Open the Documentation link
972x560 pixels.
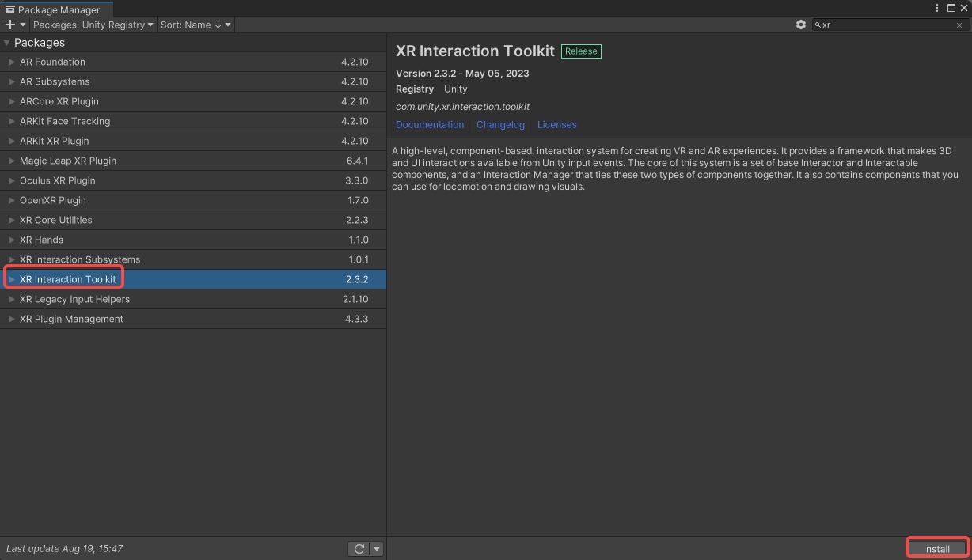430,125
